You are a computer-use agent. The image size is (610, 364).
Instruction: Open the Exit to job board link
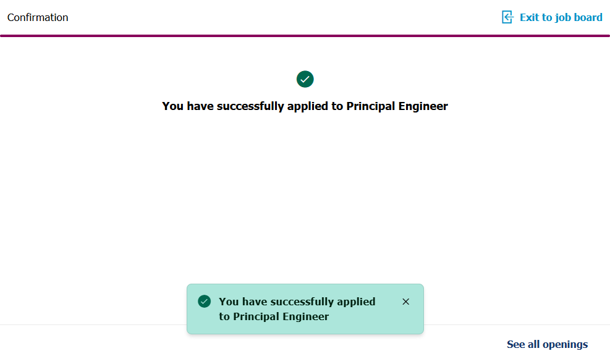[560, 17]
